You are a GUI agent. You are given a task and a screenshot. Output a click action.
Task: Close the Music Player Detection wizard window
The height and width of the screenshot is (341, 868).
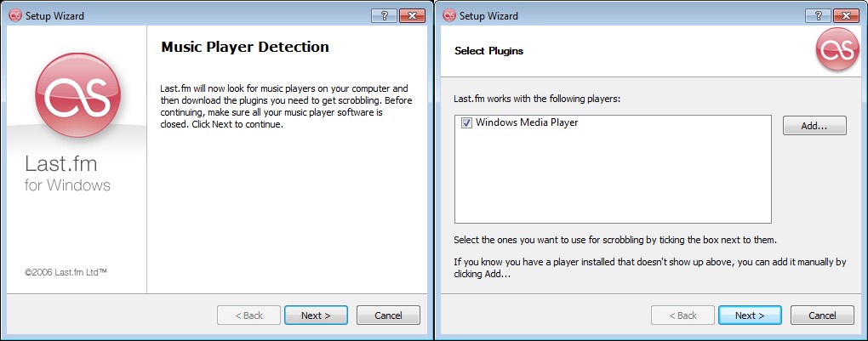coord(412,15)
